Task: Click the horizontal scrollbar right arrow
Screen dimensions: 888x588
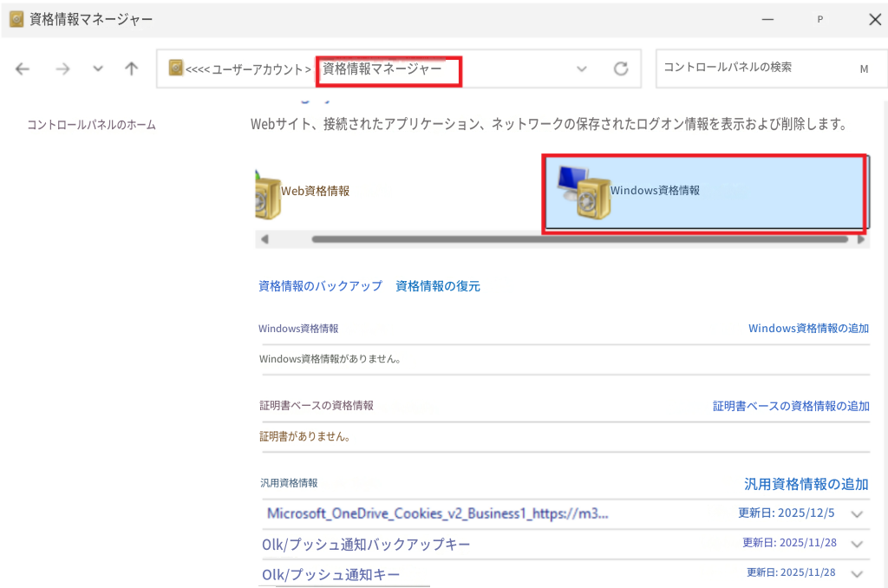Action: (861, 239)
